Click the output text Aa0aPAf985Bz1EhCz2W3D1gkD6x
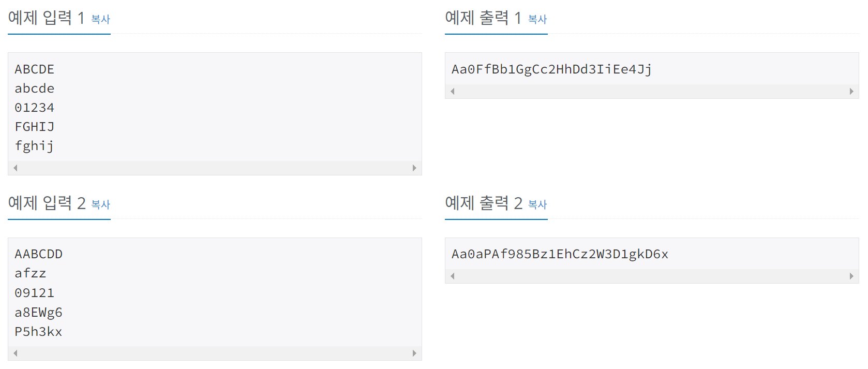The width and height of the screenshot is (868, 369). [x=560, y=254]
